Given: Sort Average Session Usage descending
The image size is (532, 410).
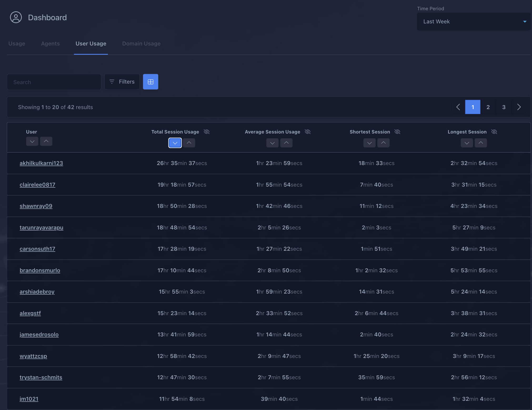Looking at the screenshot, I should point(272,143).
